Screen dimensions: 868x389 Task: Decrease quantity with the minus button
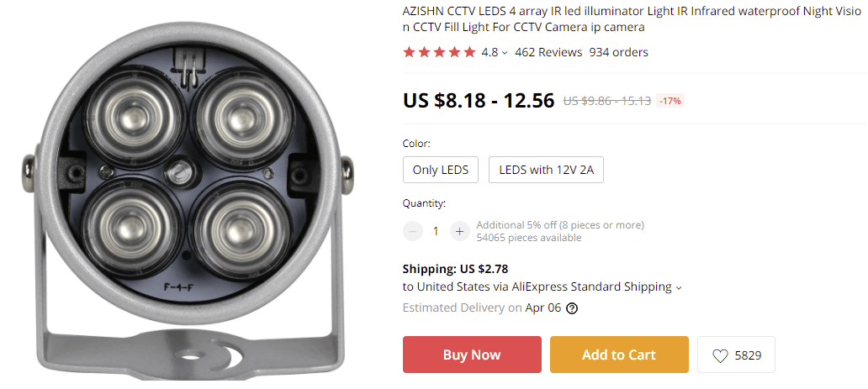coord(413,231)
